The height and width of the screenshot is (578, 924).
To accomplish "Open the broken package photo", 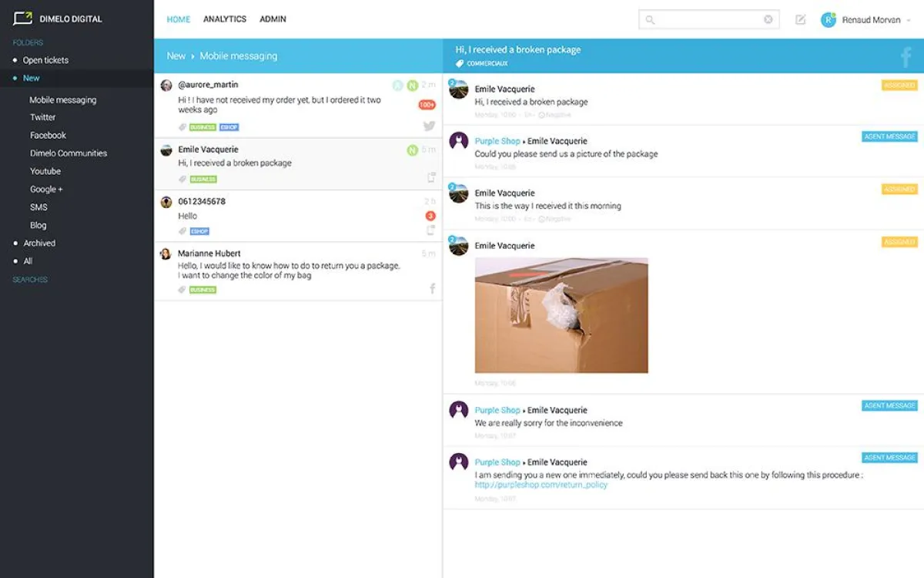I will [561, 315].
